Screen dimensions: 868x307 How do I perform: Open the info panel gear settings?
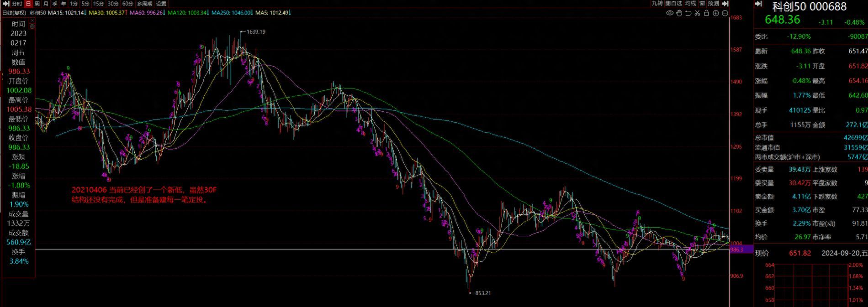pyautogui.click(x=32, y=27)
